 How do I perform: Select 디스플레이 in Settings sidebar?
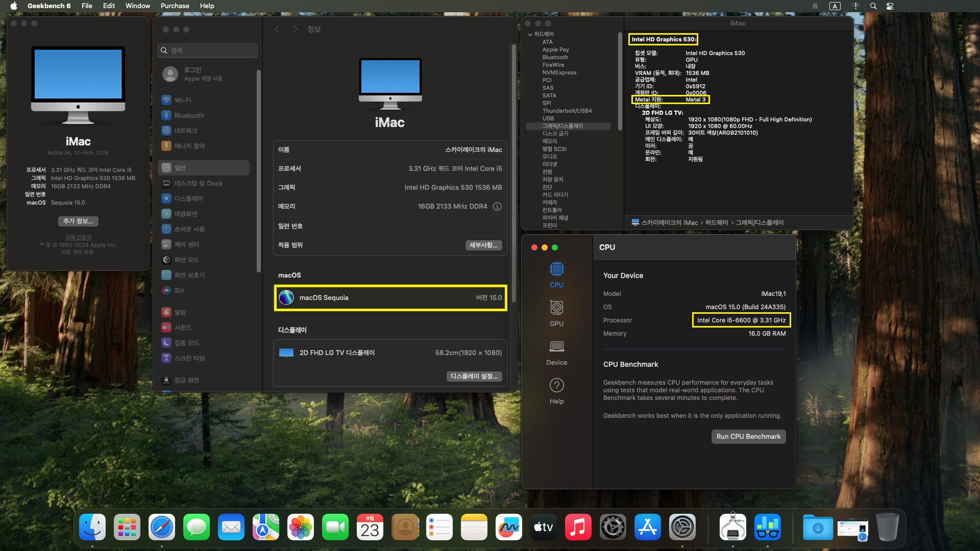[204, 198]
